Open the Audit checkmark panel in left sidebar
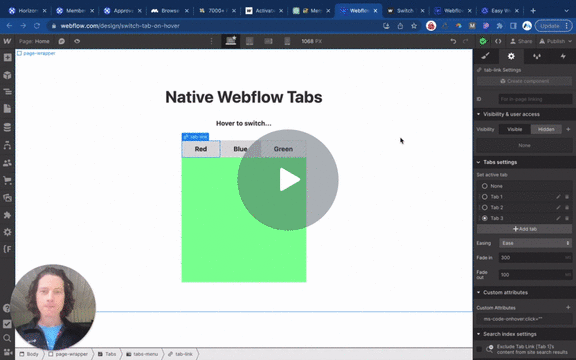576x360 pixels. point(7,324)
